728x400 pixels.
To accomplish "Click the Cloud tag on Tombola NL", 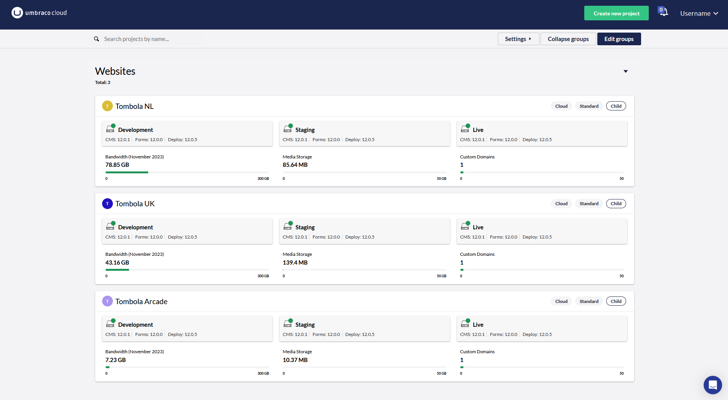I will [x=561, y=106].
